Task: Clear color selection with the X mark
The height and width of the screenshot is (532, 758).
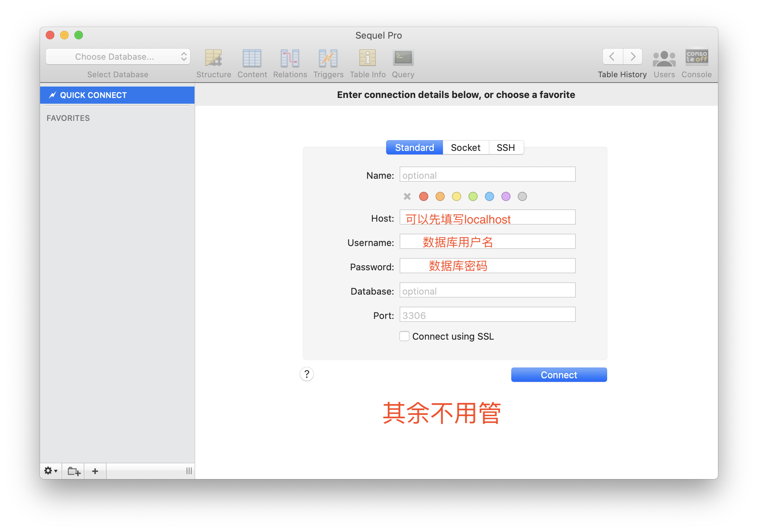Action: click(x=407, y=196)
